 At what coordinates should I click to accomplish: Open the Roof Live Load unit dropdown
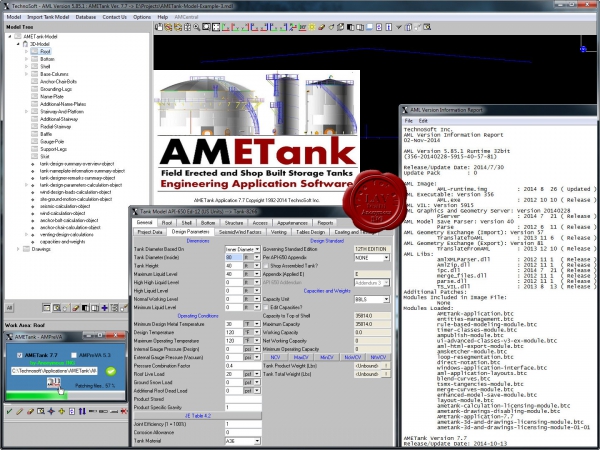(257, 374)
